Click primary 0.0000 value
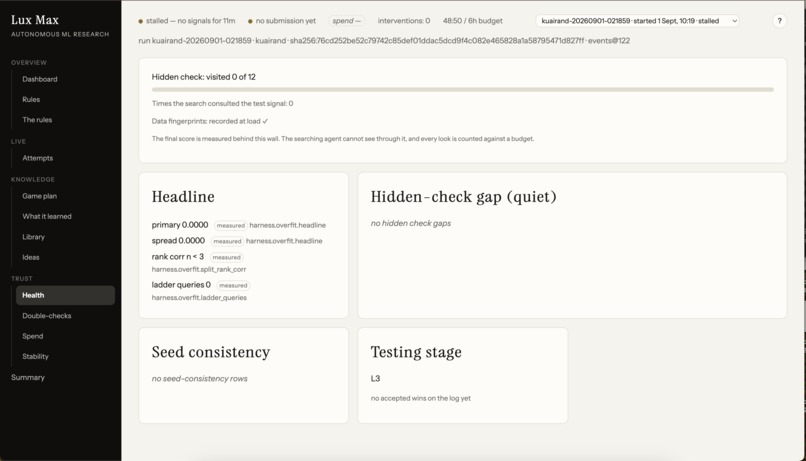 point(180,225)
